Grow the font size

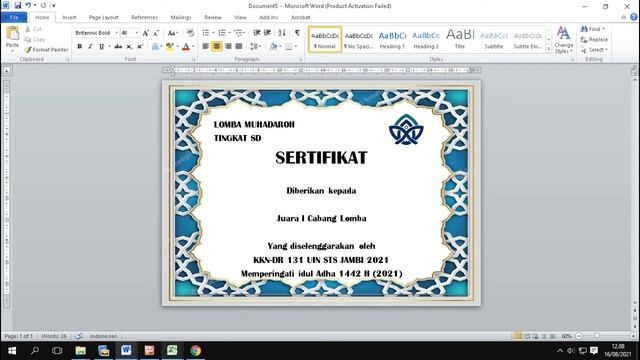[146, 33]
